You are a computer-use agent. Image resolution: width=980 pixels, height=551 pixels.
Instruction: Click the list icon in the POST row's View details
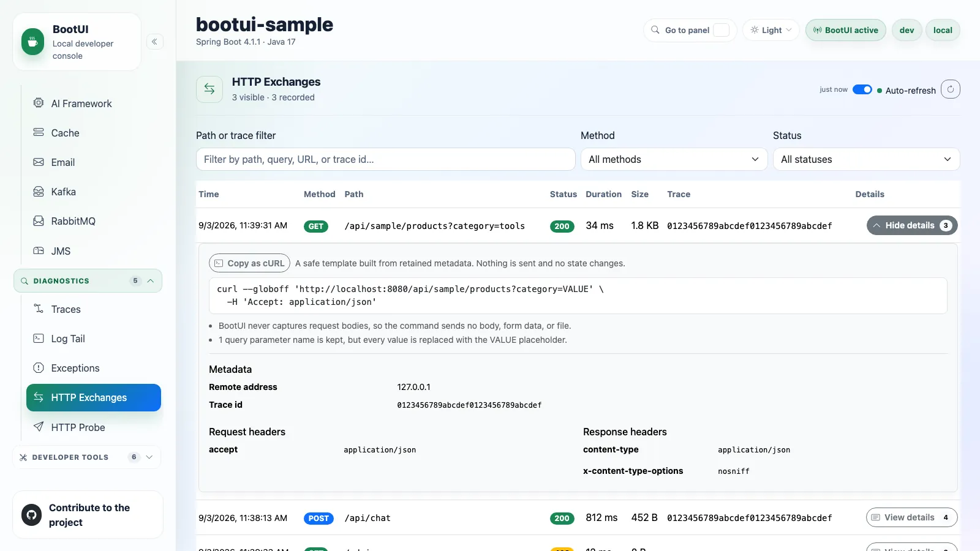(x=876, y=517)
